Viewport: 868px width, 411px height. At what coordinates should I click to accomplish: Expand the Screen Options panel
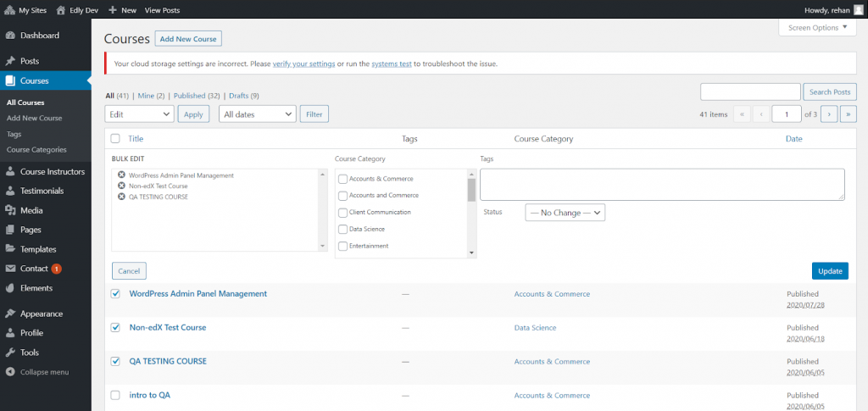pos(818,28)
